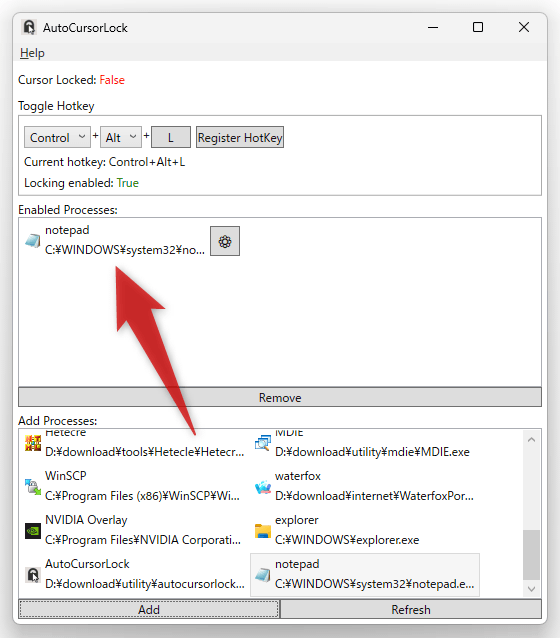This screenshot has height=638, width=560.
Task: Click notepad icon in Add Processes list
Action: [x=263, y=575]
